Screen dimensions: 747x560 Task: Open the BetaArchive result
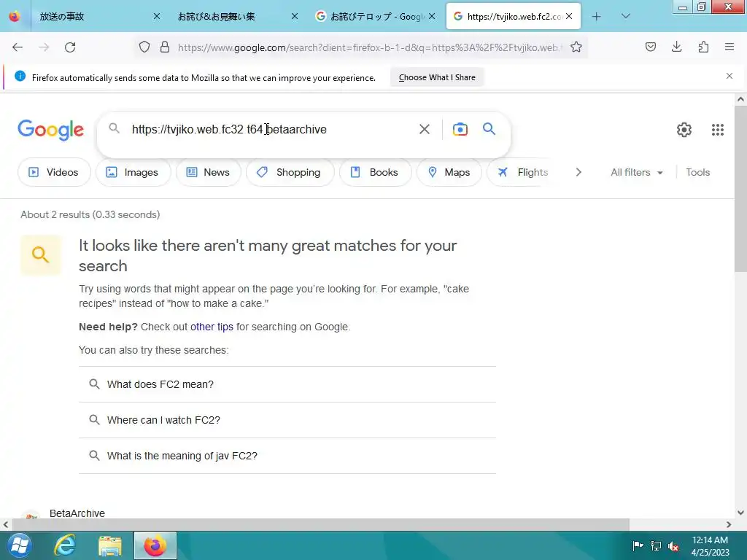pos(77,513)
